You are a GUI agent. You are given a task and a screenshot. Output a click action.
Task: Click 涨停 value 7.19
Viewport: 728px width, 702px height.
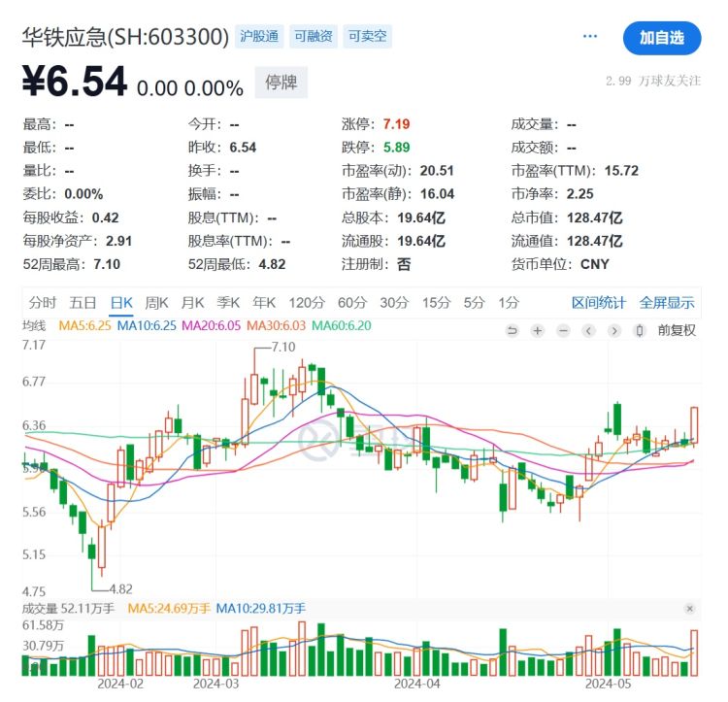pos(396,124)
